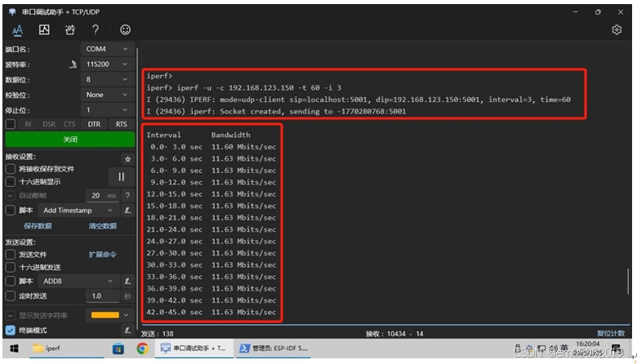Open the data bits dropdown showing 8
637x364 pixels.
coord(107,79)
